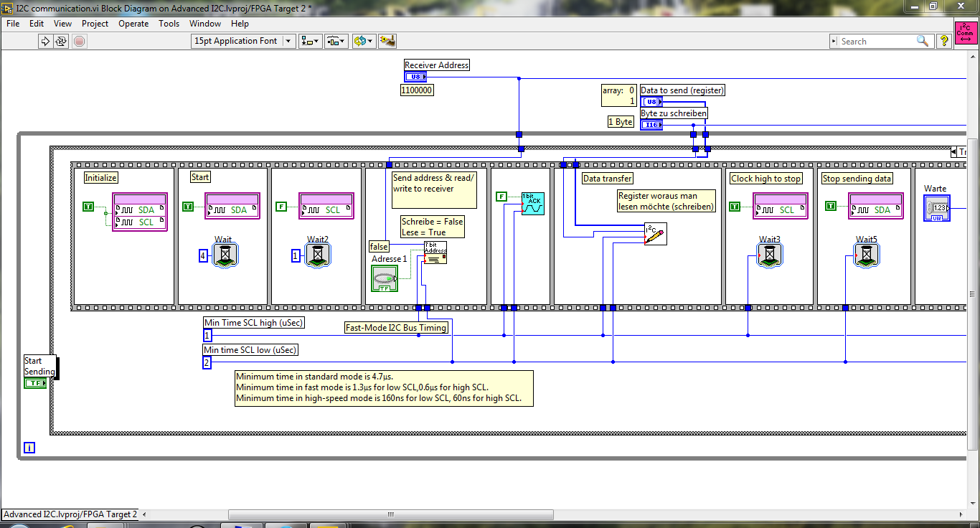Open the 15pt Application Font dropdown
Image resolution: width=980 pixels, height=528 pixels.
pos(243,41)
